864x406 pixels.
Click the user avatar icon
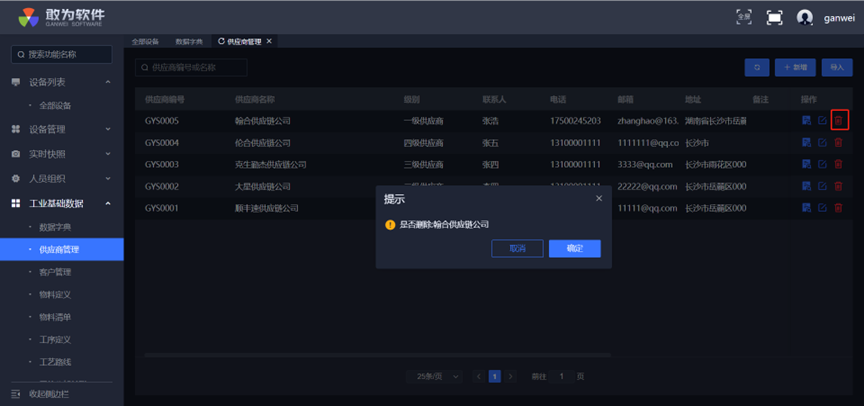pos(804,18)
